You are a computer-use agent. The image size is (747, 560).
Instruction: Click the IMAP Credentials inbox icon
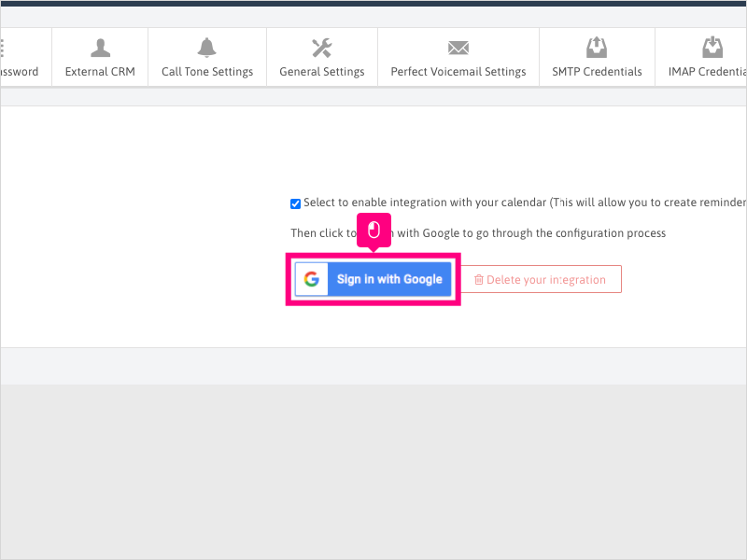(x=712, y=48)
